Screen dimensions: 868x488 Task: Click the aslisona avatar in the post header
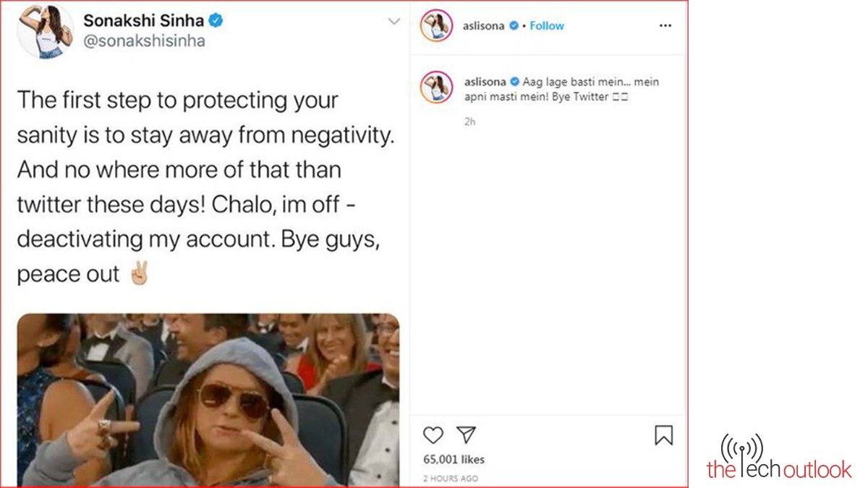point(437,25)
